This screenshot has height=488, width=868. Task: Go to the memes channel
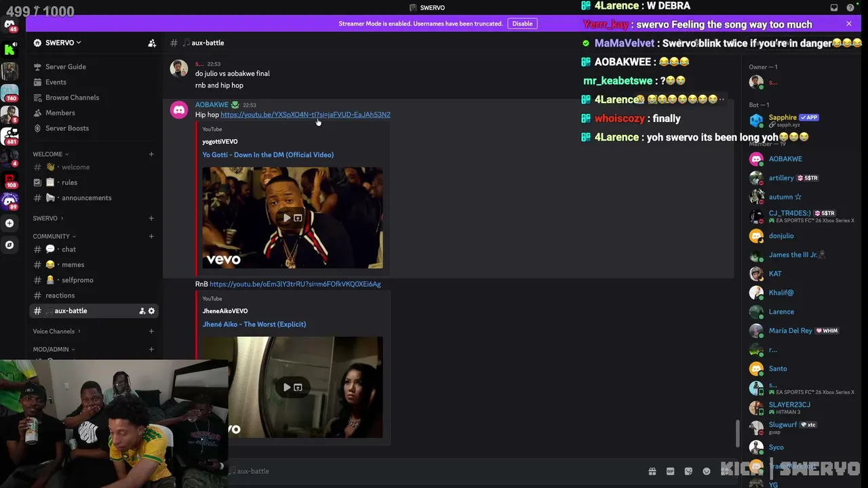[94, 265]
